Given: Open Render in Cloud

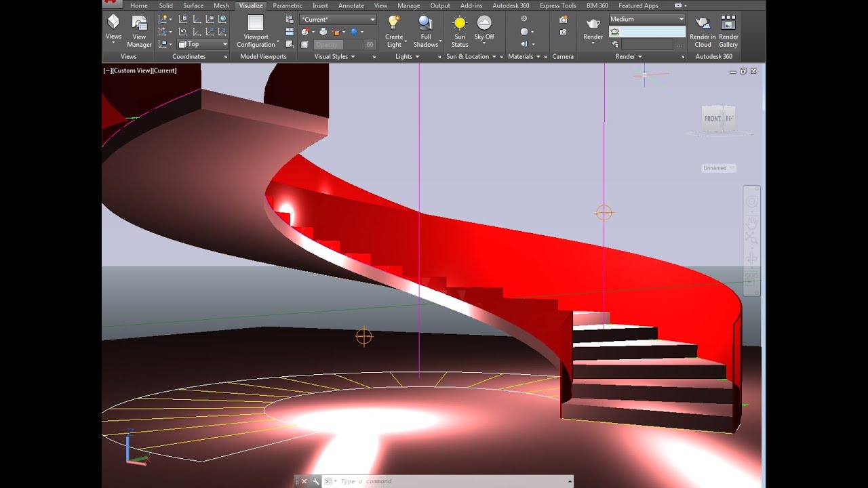Looking at the screenshot, I should pos(703,32).
